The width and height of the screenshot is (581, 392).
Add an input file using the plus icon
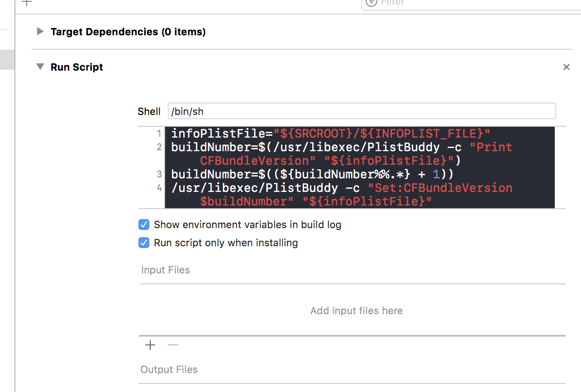(150, 345)
